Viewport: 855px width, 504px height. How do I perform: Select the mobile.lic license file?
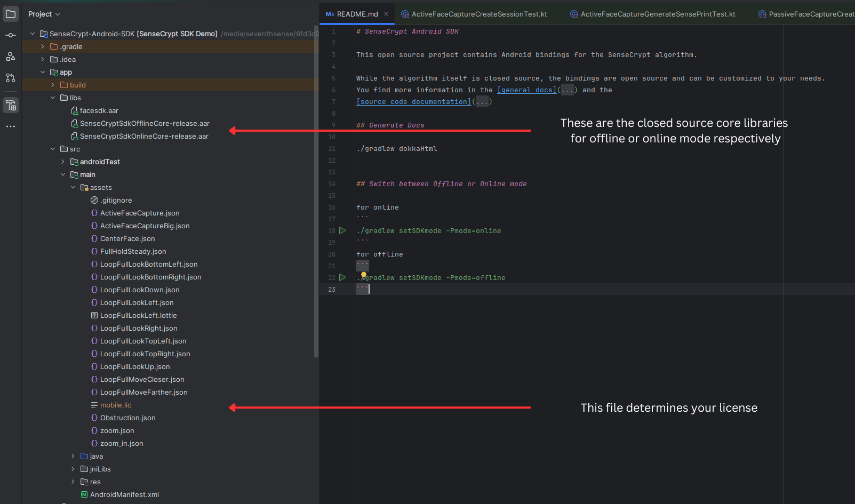pos(116,405)
